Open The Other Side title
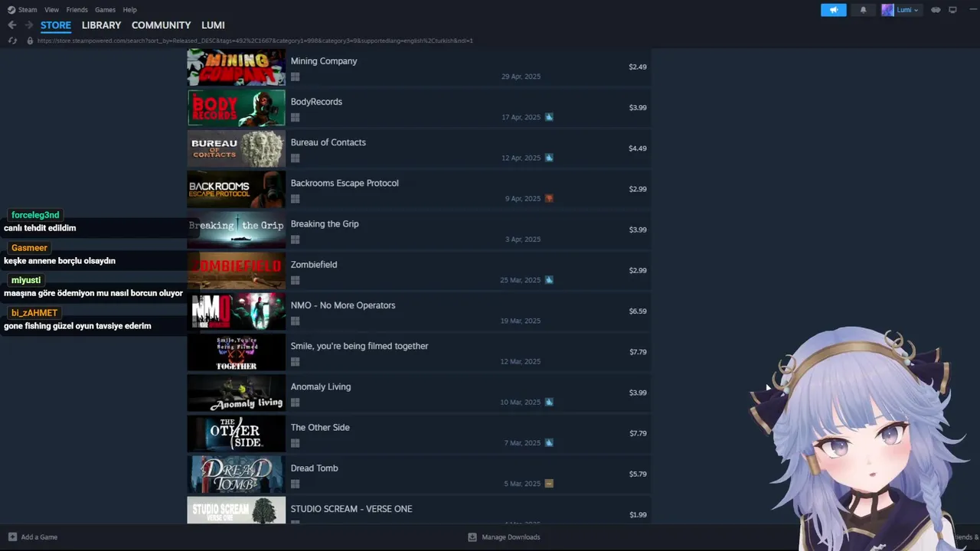This screenshot has height=551, width=980. (x=320, y=427)
